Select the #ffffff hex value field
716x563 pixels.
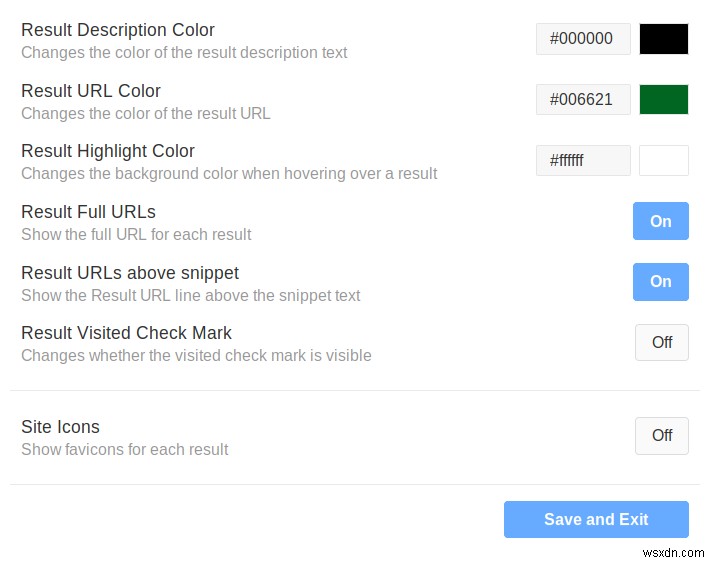click(x=583, y=160)
